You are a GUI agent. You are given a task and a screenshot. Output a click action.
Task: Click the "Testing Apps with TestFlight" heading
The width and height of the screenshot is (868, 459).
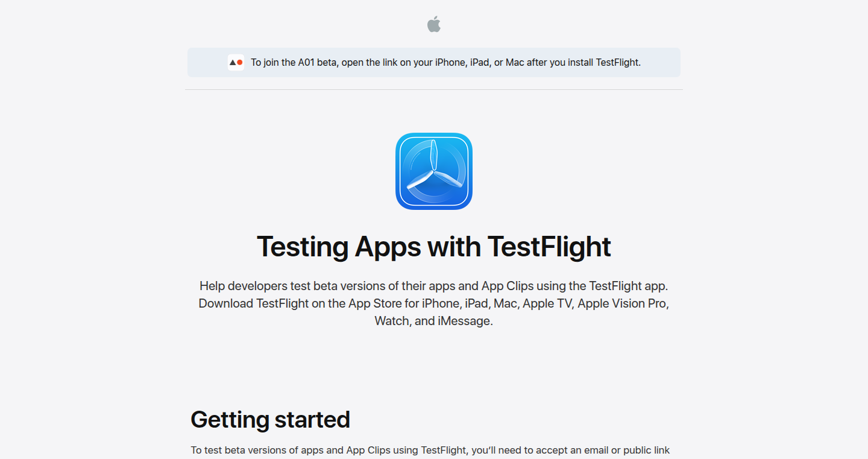tap(434, 247)
